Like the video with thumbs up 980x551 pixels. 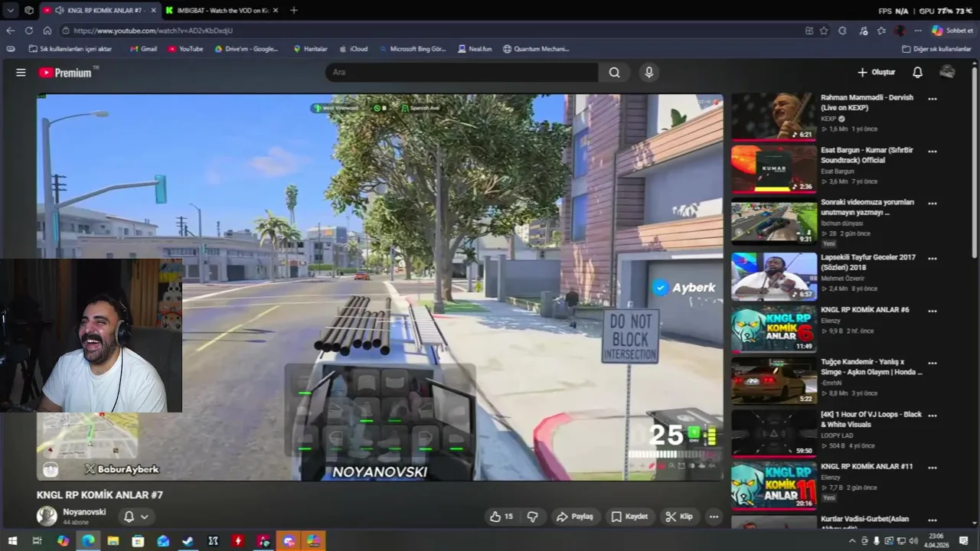tap(501, 517)
